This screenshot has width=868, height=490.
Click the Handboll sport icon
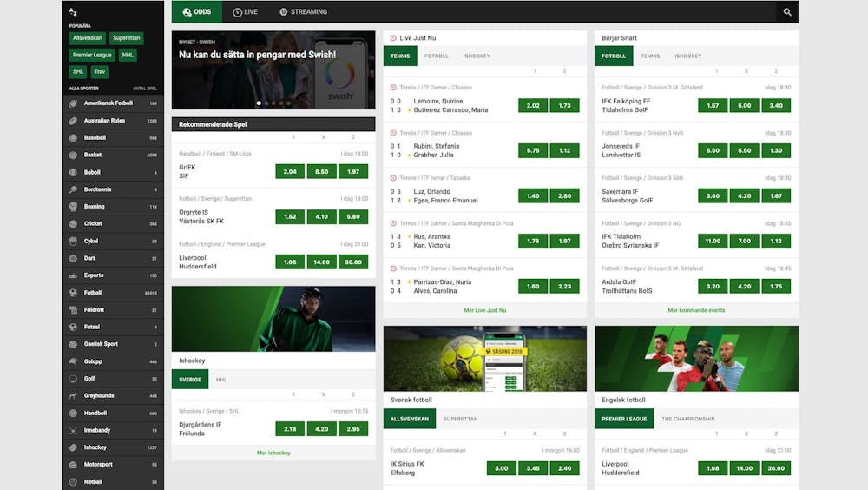73,413
